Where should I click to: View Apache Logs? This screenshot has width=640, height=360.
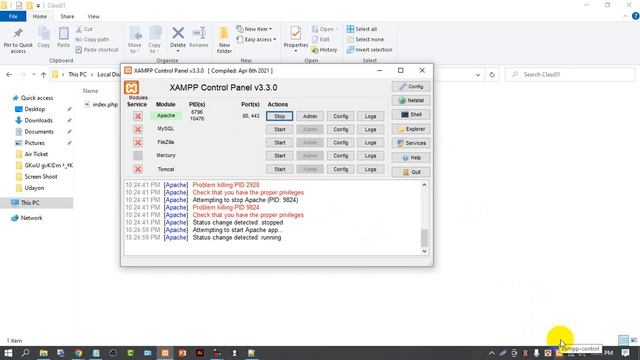click(x=371, y=116)
